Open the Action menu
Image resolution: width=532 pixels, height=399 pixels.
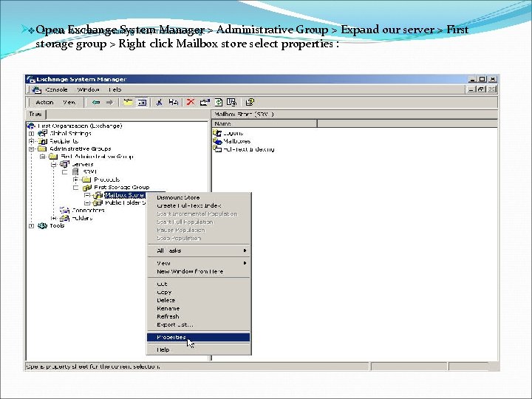click(x=44, y=102)
